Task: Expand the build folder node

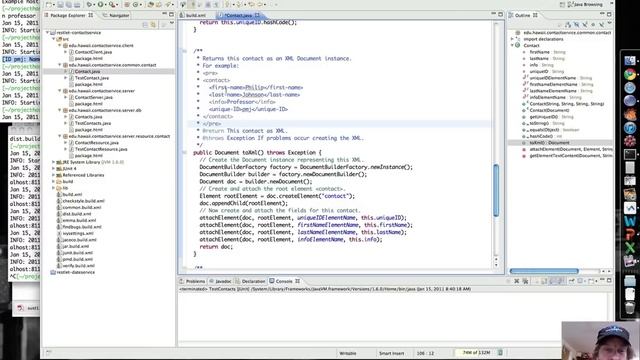Action: pyautogui.click(x=53, y=182)
